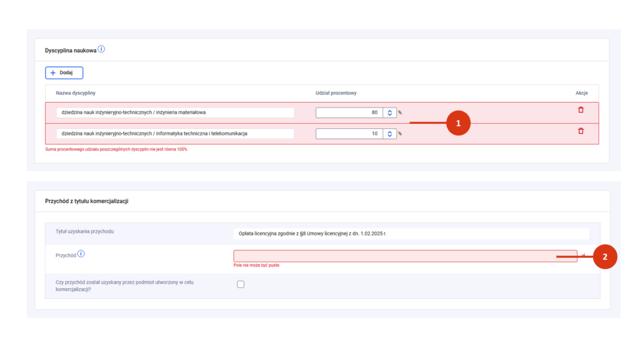
Task: Click the Przychód z tytułu komercjalizacji section title
Action: tap(87, 201)
